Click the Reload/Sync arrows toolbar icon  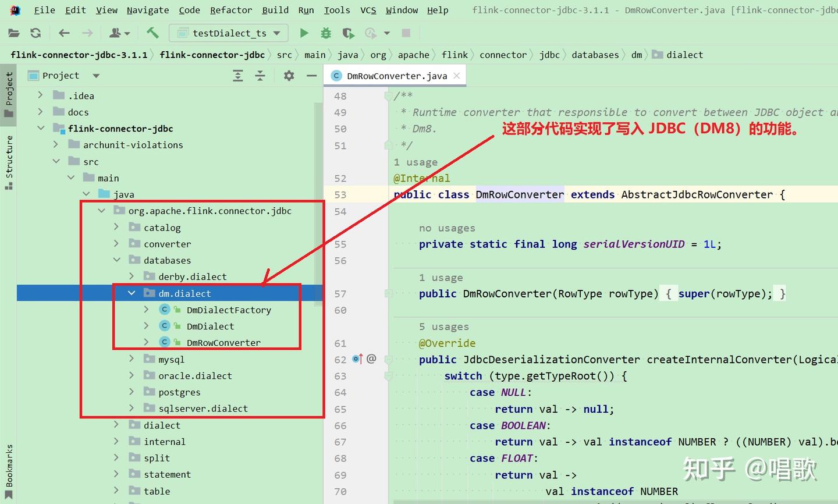(35, 33)
